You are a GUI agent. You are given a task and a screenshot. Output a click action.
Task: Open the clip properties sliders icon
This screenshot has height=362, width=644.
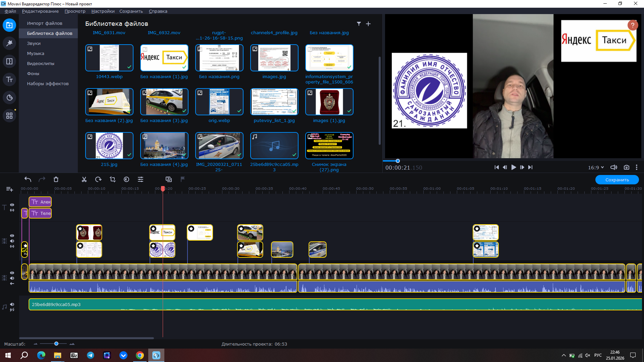(141, 180)
